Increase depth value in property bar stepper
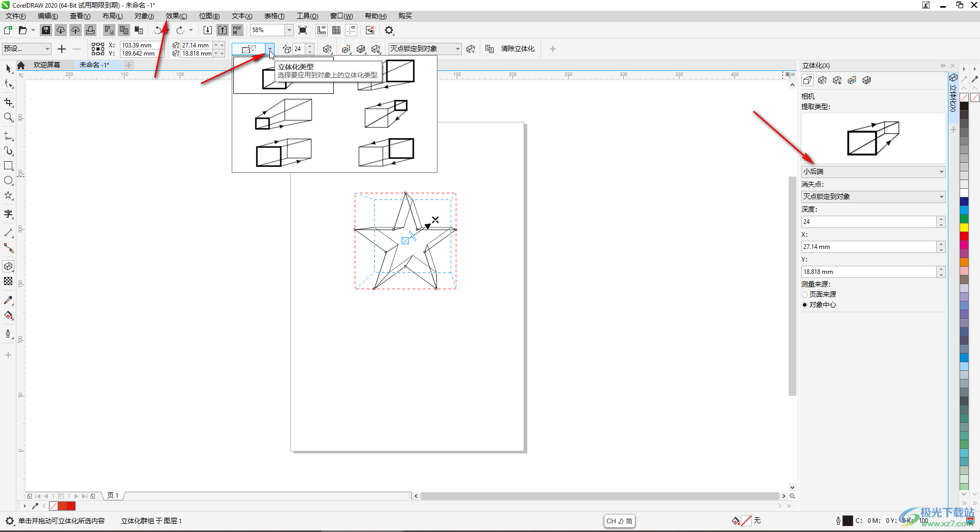 point(310,46)
